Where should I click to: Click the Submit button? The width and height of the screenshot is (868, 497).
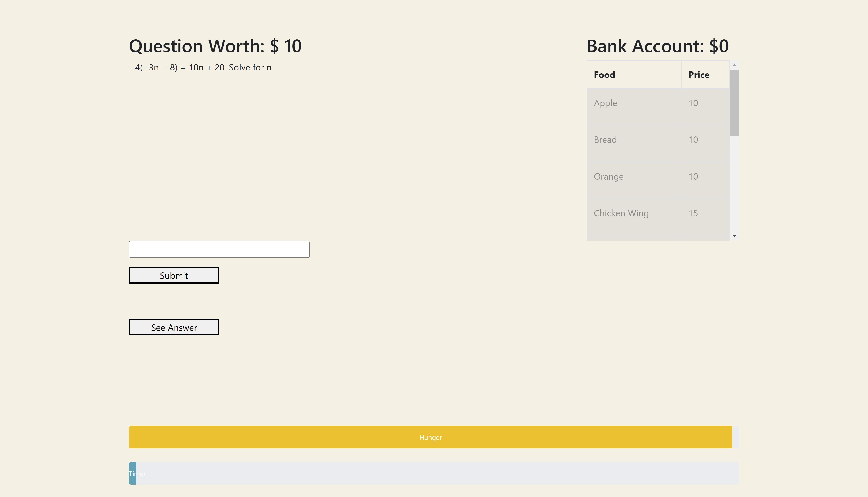174,275
